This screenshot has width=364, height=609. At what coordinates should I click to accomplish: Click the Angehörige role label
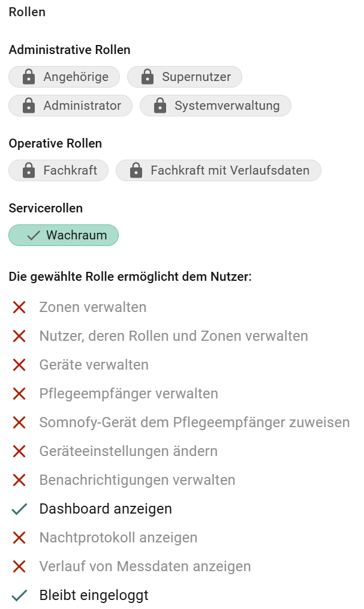point(76,77)
